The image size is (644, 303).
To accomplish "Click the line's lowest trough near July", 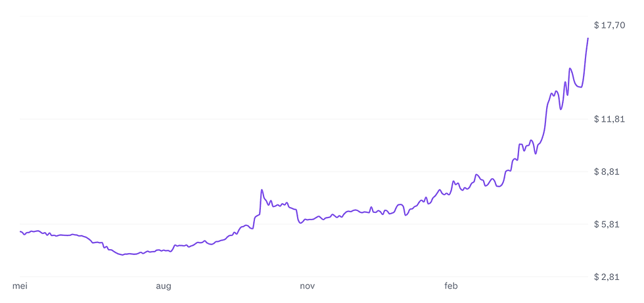I will point(123,255).
